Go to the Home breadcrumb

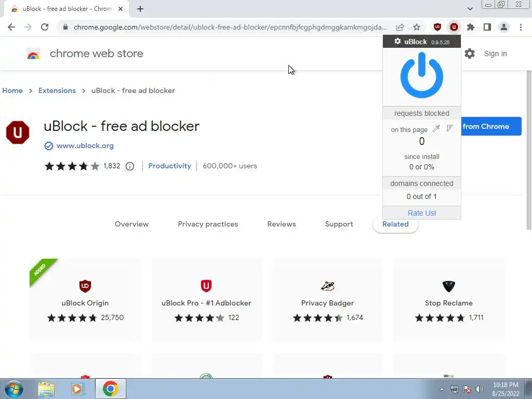tap(12, 90)
